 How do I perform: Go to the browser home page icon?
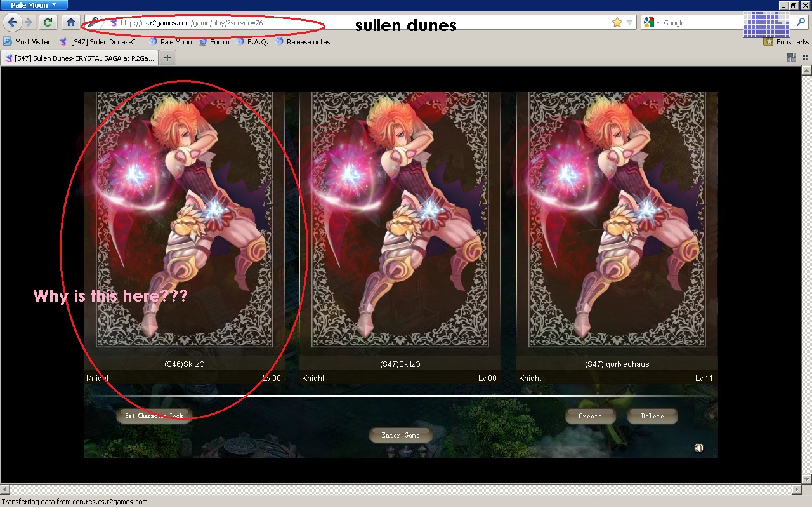pos(71,22)
